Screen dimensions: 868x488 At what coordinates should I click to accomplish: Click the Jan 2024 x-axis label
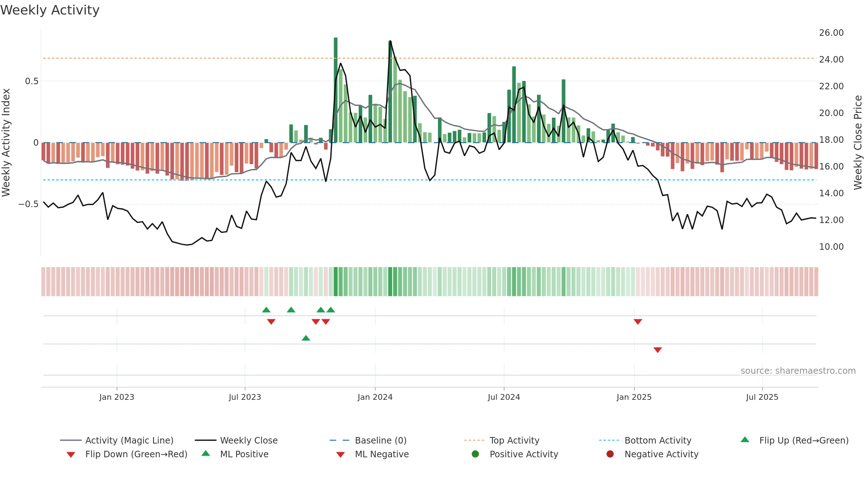[375, 397]
